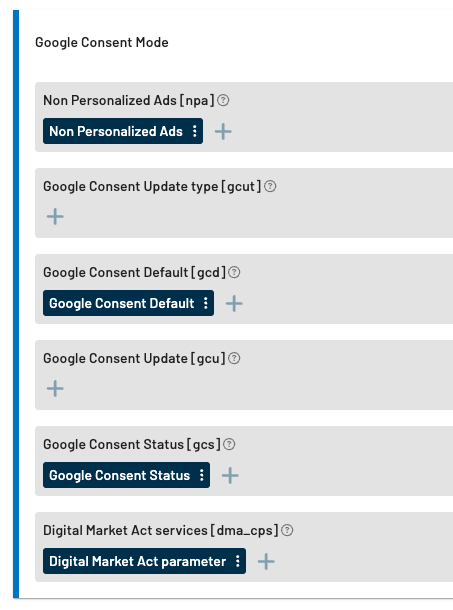Open help for Google Consent Update type [gcut]
Screen dimensions: 453x610
coord(270,186)
